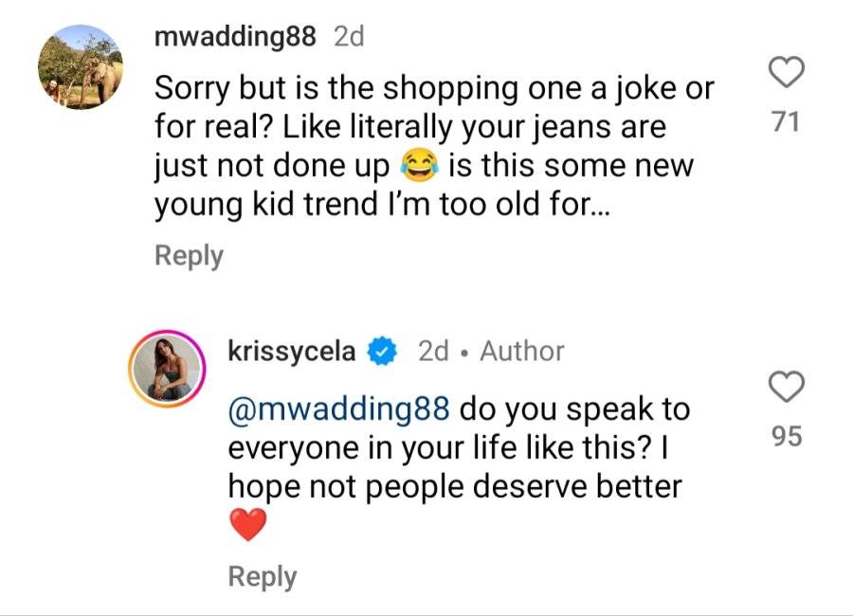The image size is (853, 616).
Task: Like krissycela's reply with the heart icon
Action: [x=787, y=387]
